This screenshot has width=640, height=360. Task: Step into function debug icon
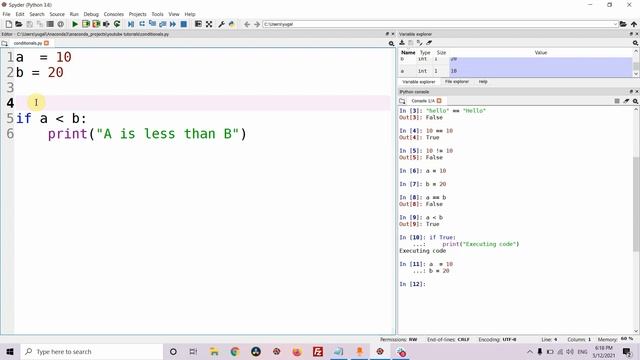coord(152,24)
